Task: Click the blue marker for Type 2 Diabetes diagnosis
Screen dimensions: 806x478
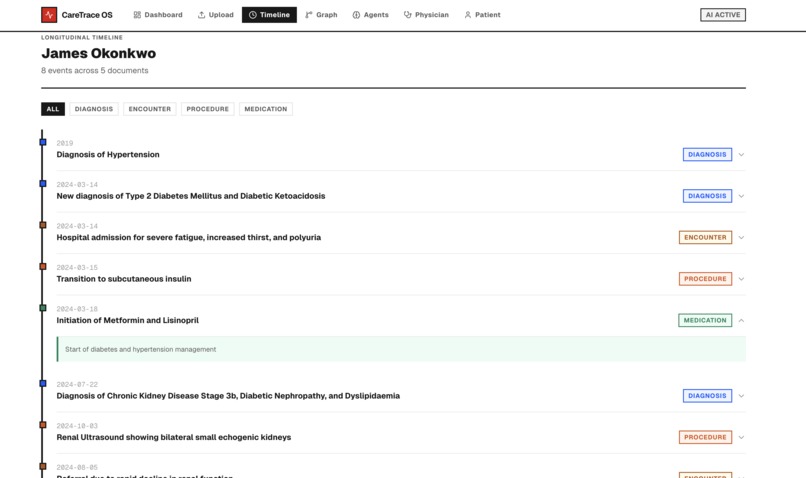Action: (x=43, y=183)
